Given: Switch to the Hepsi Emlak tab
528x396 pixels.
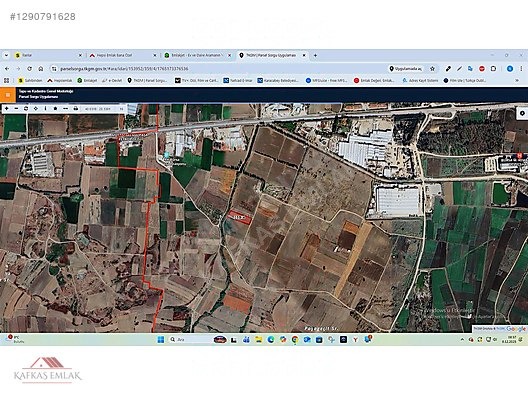Looking at the screenshot, I should click(x=123, y=55).
